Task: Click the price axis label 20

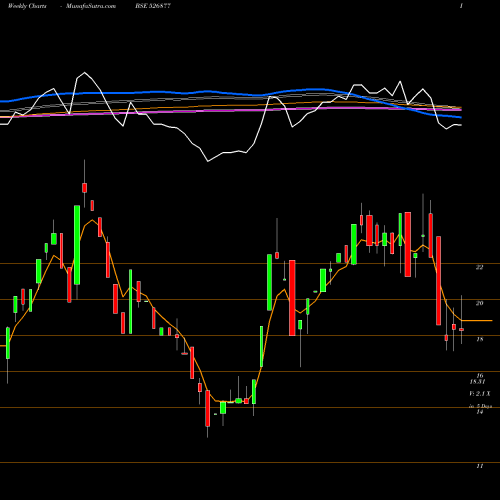Action: click(479, 303)
